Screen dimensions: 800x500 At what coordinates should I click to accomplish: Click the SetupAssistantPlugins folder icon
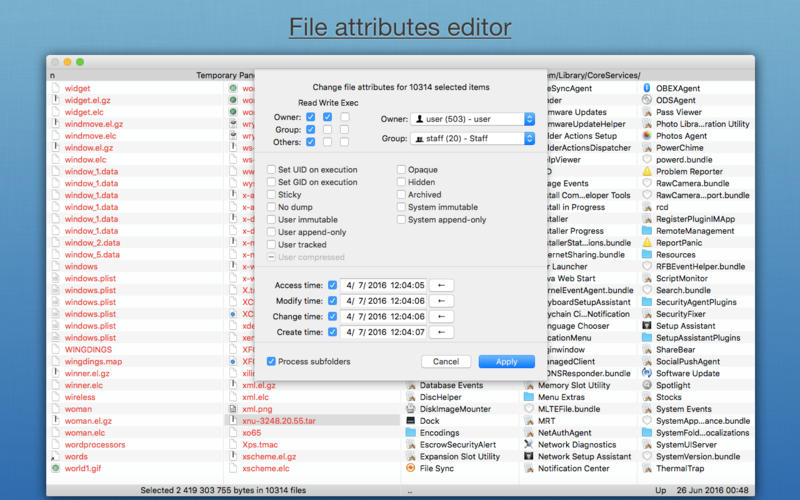[647, 337]
